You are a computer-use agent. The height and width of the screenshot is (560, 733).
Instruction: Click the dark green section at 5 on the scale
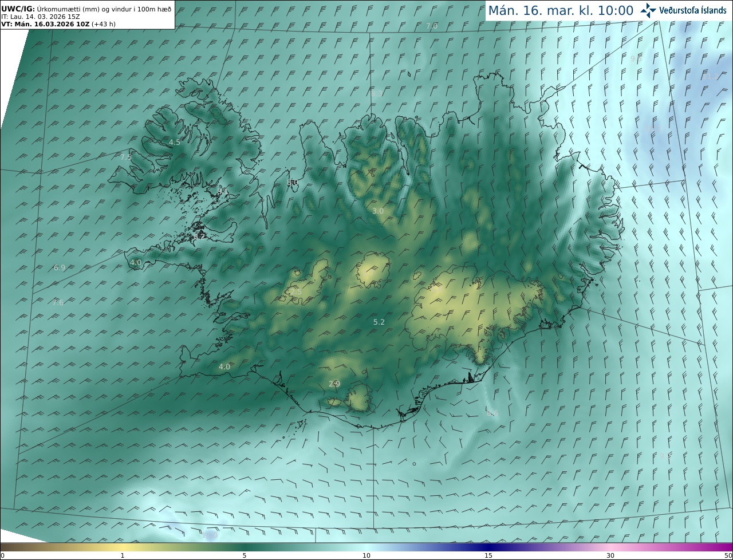[245, 547]
